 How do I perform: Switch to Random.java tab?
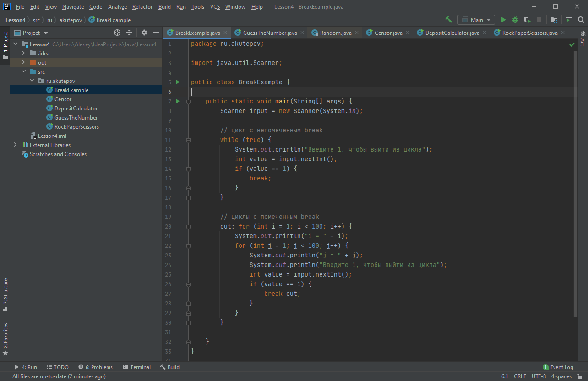[x=336, y=33]
